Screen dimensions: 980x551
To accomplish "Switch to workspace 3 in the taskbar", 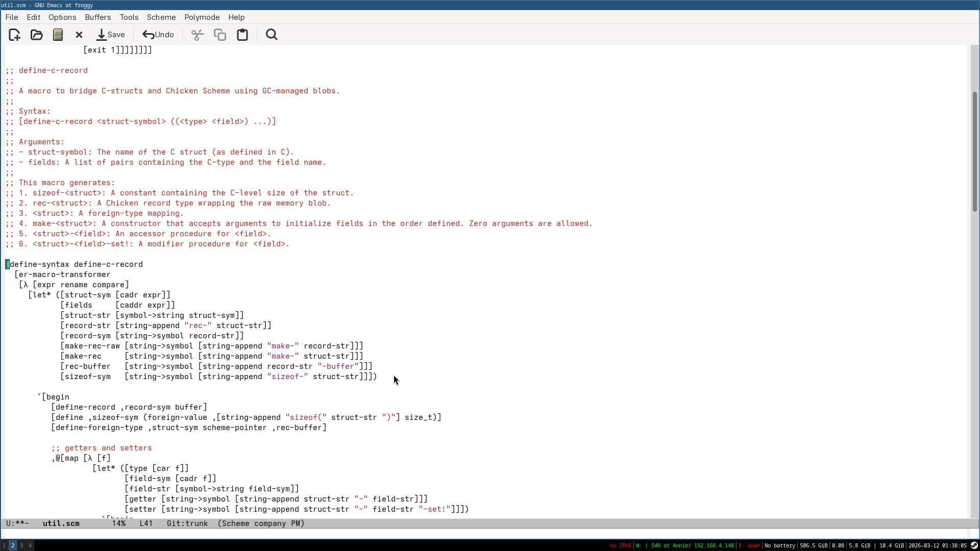I will (x=21, y=545).
